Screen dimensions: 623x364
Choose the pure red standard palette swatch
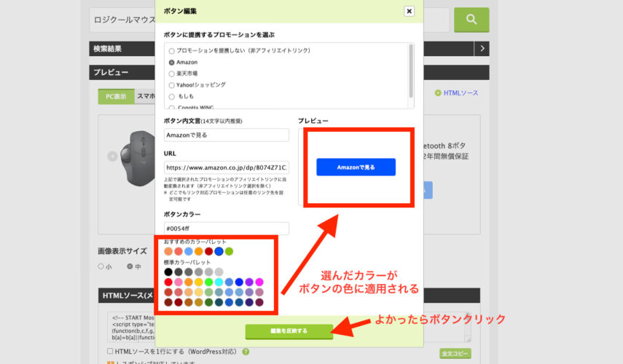tap(168, 282)
